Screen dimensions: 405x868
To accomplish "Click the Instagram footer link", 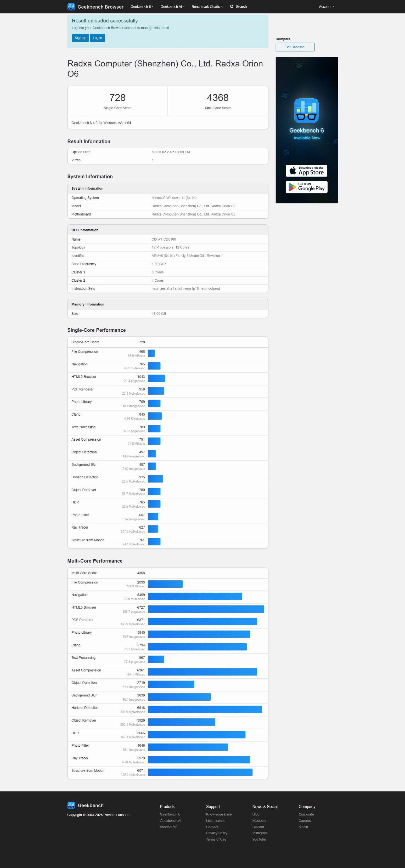I will [260, 833].
